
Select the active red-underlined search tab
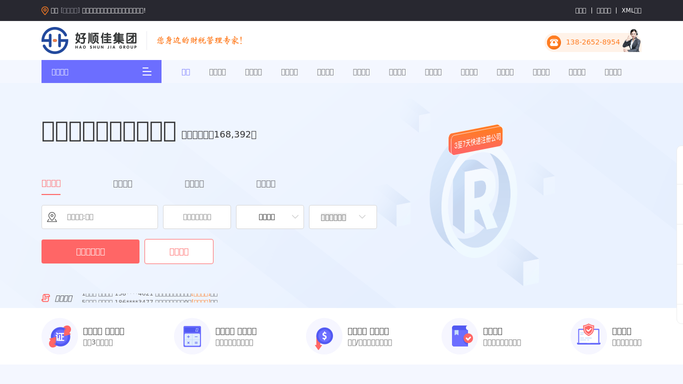(x=51, y=184)
